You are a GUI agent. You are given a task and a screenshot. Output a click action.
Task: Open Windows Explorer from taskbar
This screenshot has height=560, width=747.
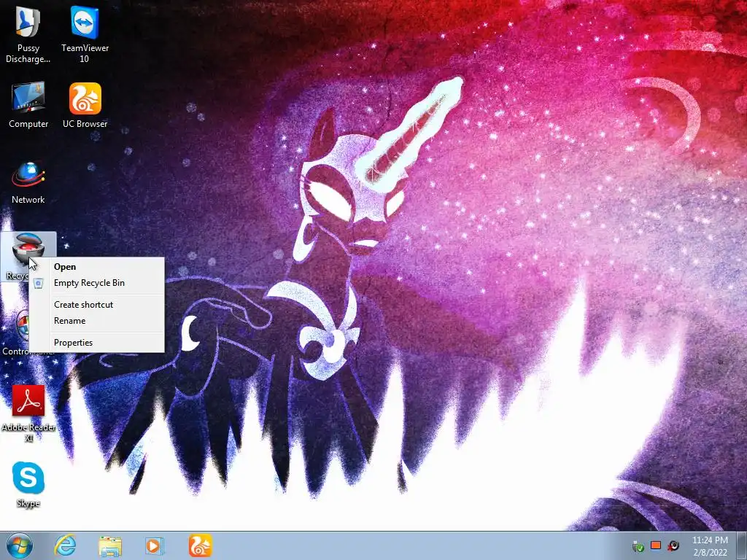point(110,546)
